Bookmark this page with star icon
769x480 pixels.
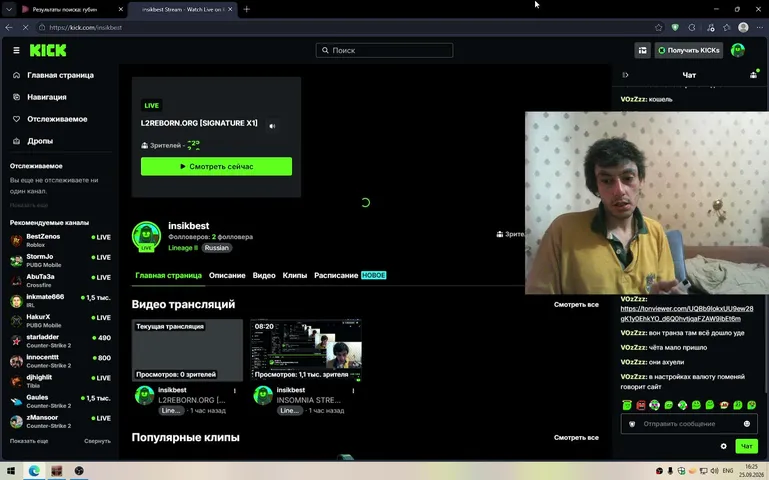click(x=659, y=27)
